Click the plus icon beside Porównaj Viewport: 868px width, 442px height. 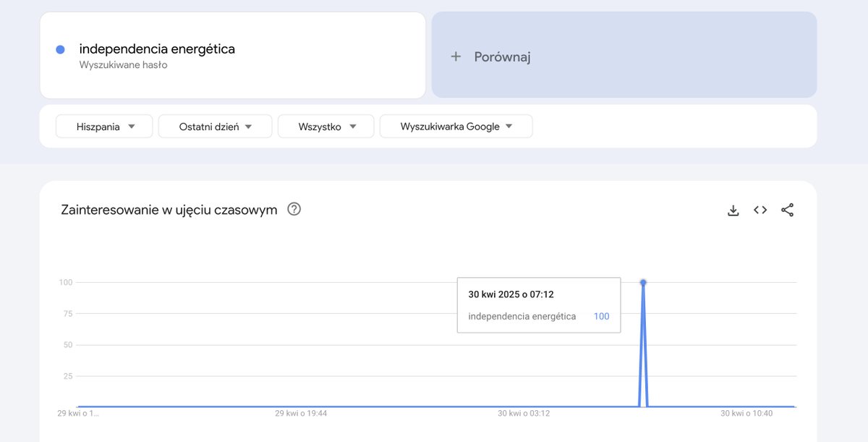click(456, 56)
